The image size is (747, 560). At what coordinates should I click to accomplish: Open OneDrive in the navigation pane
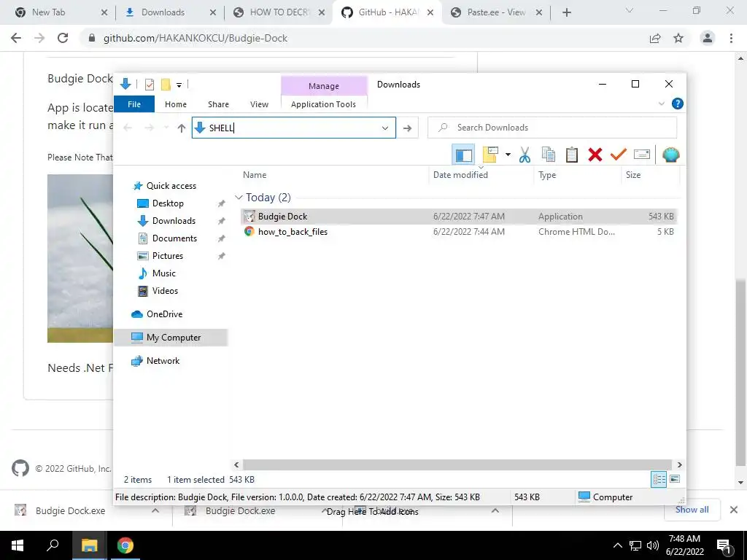pyautogui.click(x=164, y=314)
